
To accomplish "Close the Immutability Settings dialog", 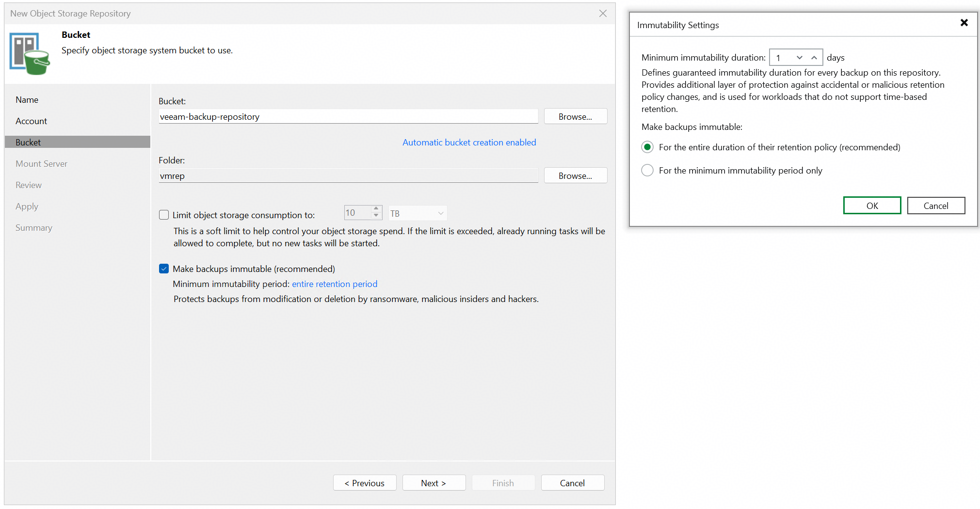I will (964, 23).
